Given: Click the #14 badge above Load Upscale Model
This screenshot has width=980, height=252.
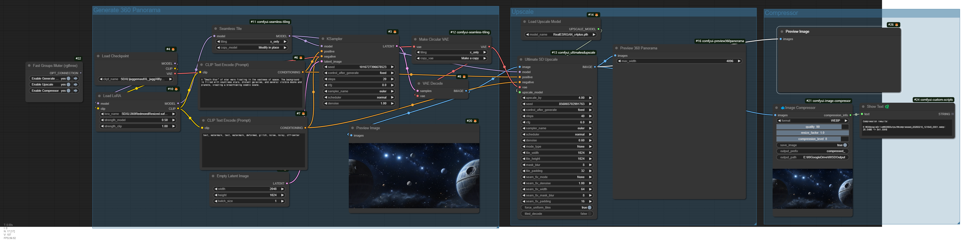Looking at the screenshot, I should 593,15.
